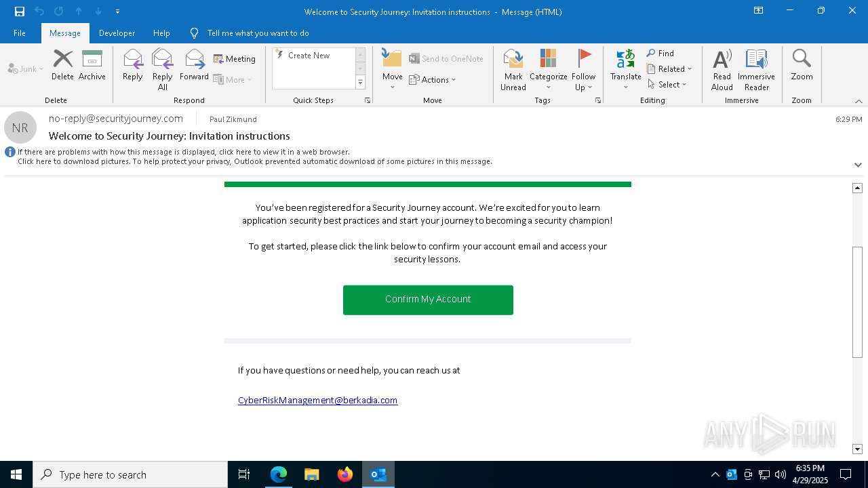Image resolution: width=868 pixels, height=488 pixels.
Task: Open the Actions dropdown
Action: pos(433,79)
